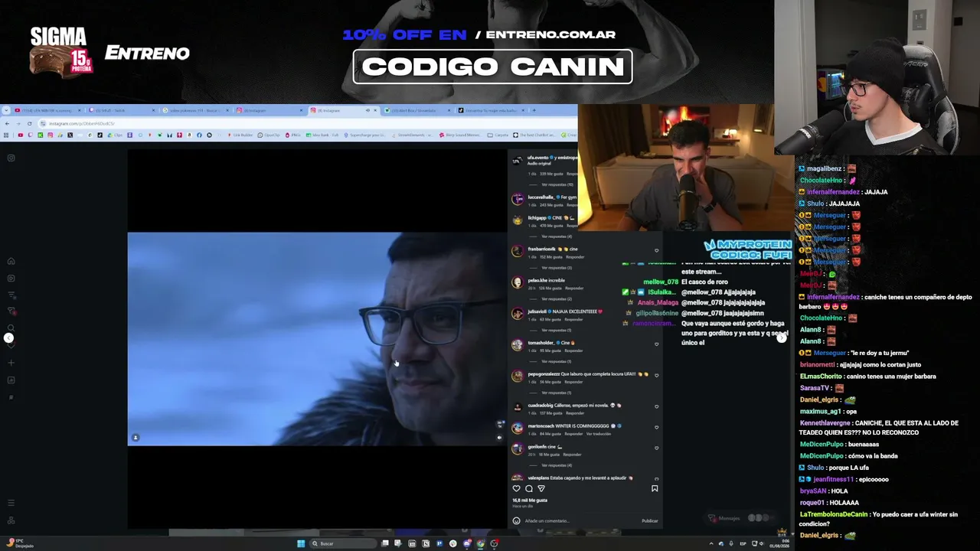Screen dimensions: 980x551
Task: Open Instagram menu icon at sidebar bottom
Action: click(11, 503)
